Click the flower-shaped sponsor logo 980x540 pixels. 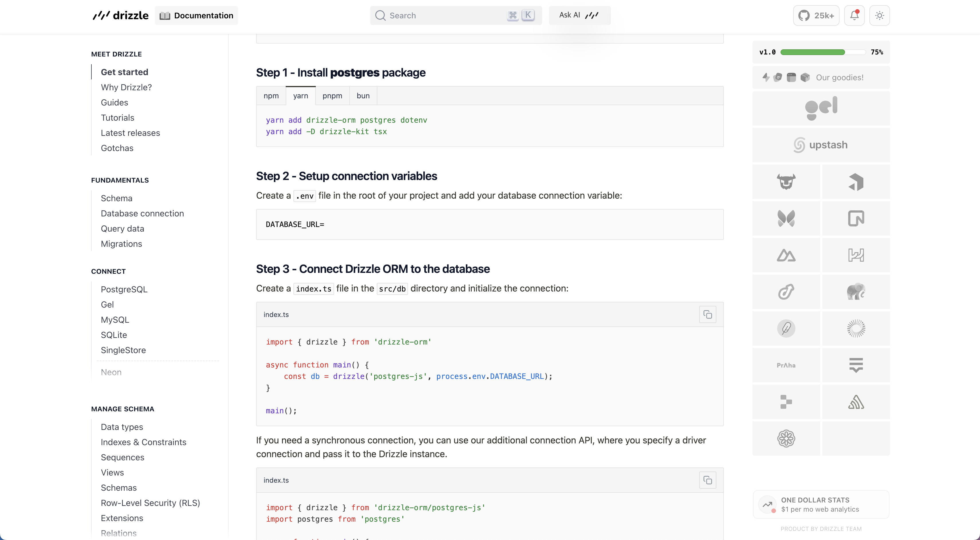tap(786, 439)
